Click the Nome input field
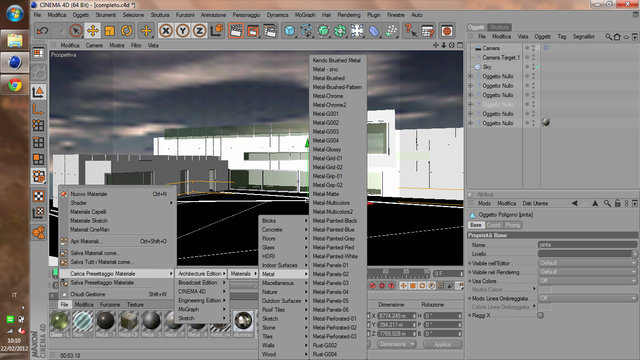 pyautogui.click(x=587, y=245)
